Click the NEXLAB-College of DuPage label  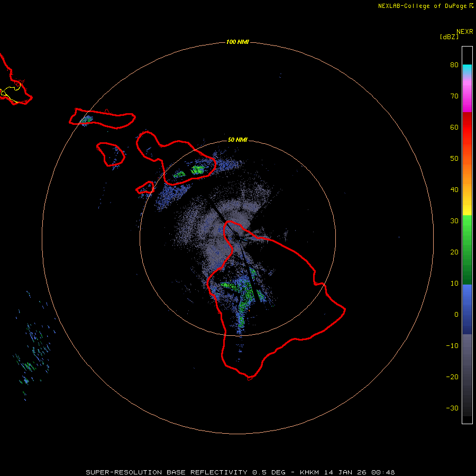click(425, 6)
